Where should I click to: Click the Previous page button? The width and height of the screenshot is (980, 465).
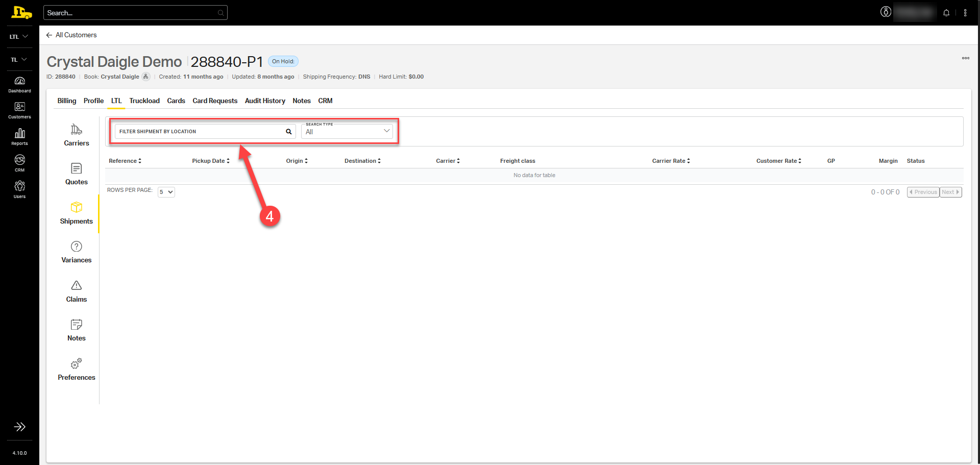click(923, 192)
